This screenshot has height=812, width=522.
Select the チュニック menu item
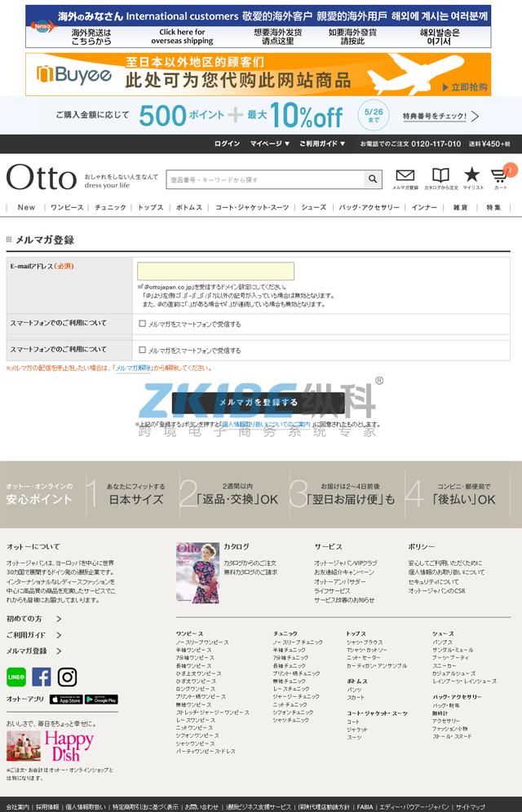pyautogui.click(x=110, y=207)
